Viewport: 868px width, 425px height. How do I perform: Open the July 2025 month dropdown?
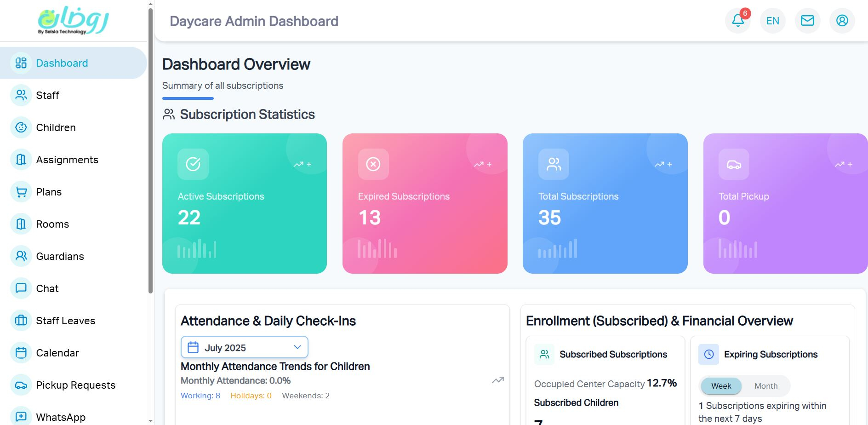click(x=244, y=347)
